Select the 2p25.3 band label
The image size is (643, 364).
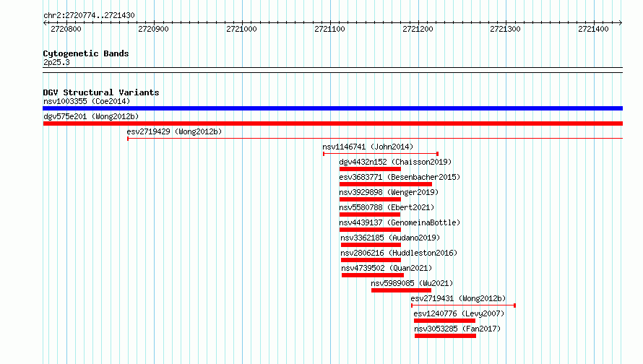click(56, 62)
